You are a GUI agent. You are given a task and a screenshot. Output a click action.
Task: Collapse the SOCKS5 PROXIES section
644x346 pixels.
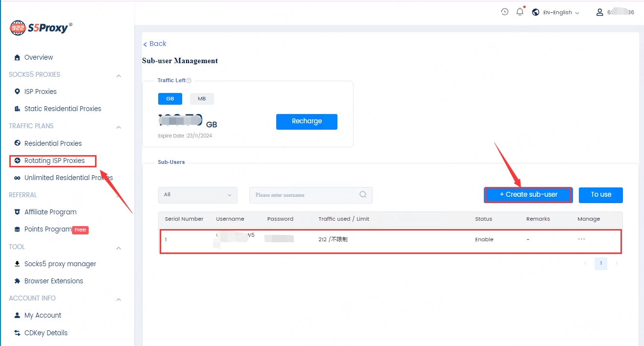tap(119, 75)
